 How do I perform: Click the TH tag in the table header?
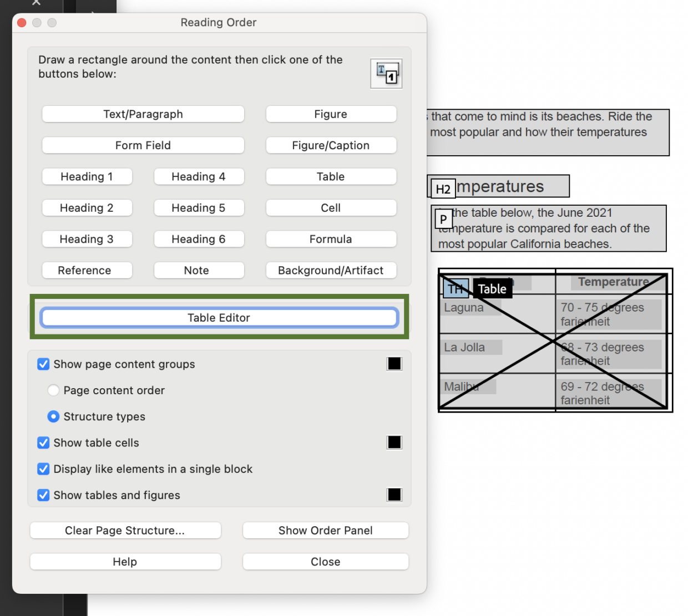456,288
